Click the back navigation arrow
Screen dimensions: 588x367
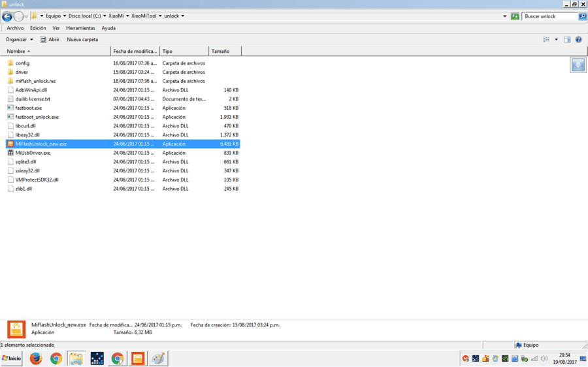click(x=7, y=16)
